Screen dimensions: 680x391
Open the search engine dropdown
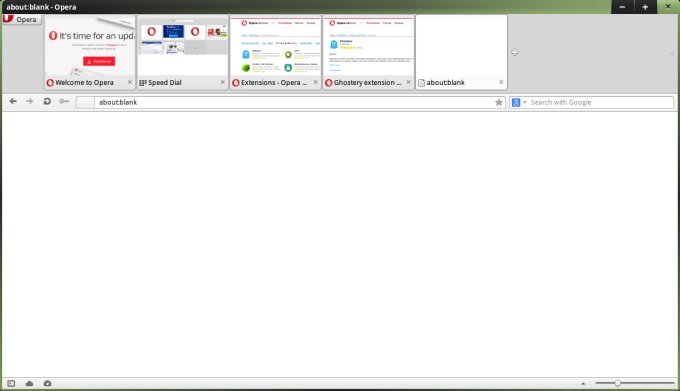click(519, 102)
